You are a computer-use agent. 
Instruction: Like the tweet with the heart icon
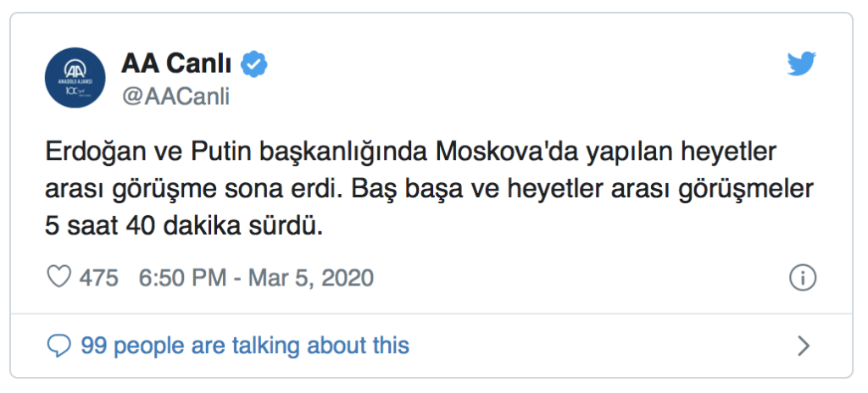click(58, 277)
